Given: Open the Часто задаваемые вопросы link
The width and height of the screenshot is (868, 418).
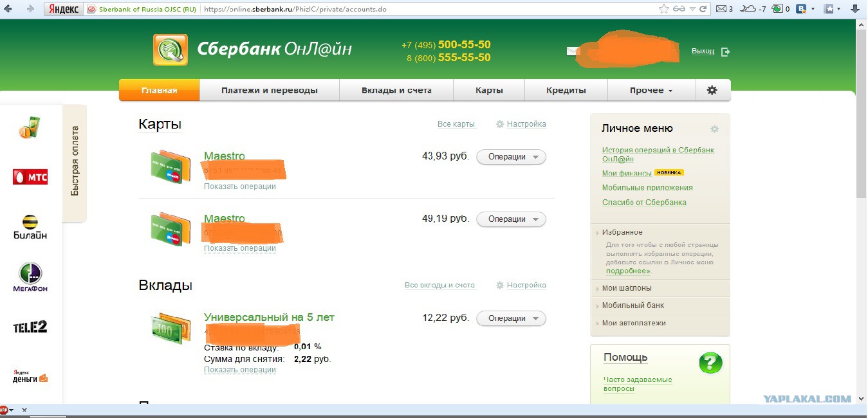Looking at the screenshot, I should (638, 384).
